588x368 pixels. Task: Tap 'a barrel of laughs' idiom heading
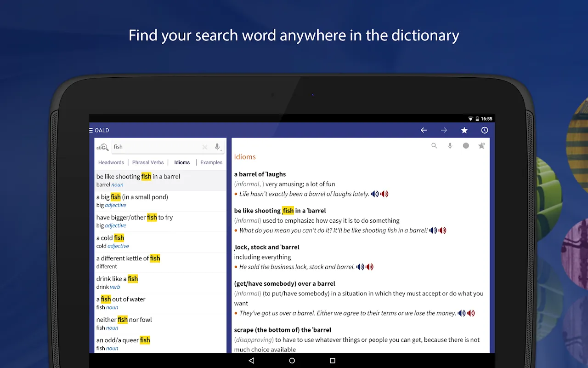[x=260, y=174]
